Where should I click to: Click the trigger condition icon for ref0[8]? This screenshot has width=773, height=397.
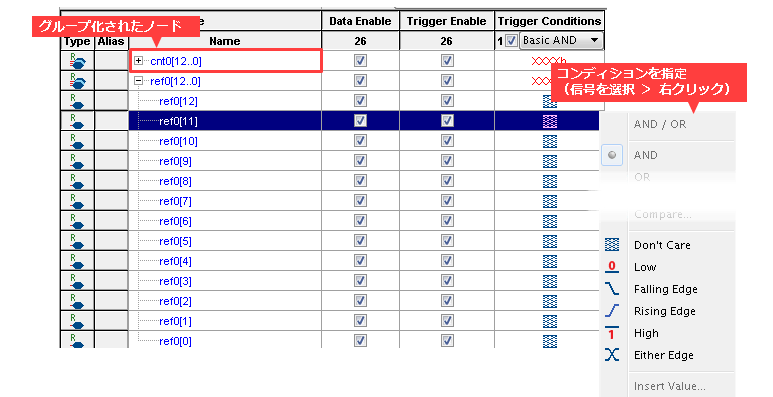[x=550, y=181]
